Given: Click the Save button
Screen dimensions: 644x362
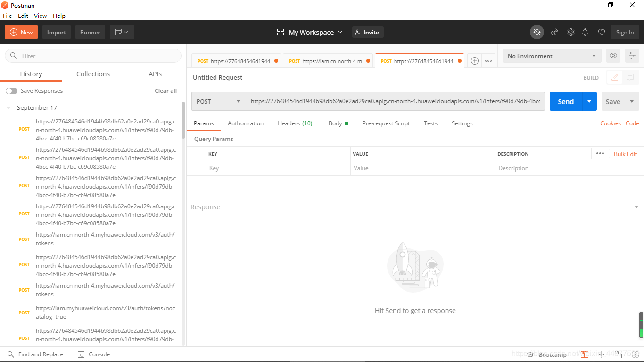Looking at the screenshot, I should tap(613, 101).
